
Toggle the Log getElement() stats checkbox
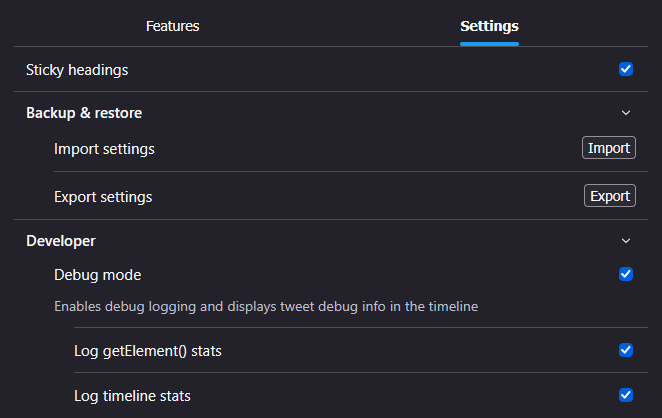tap(626, 350)
